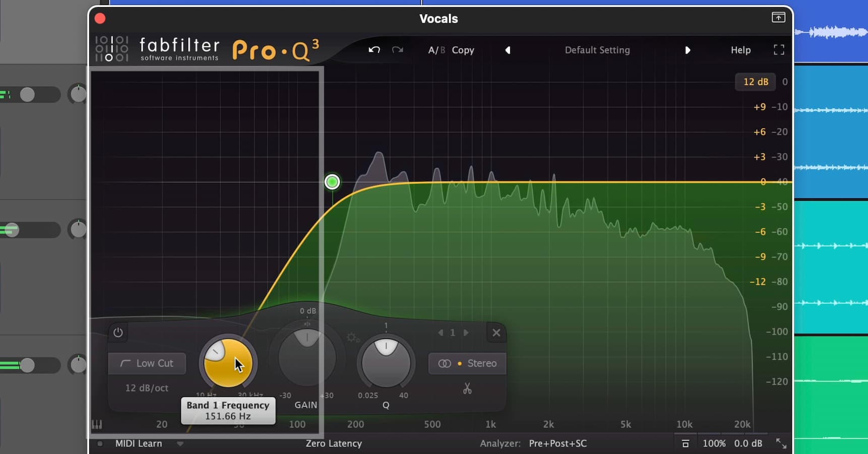This screenshot has width=868, height=454.
Task: Toggle the A/B comparison state
Action: (437, 50)
